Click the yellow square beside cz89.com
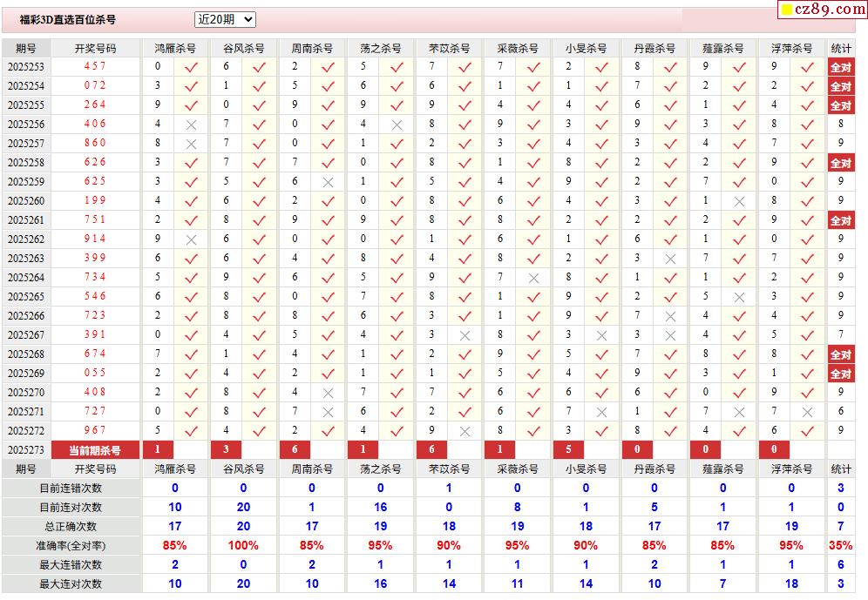The width and height of the screenshot is (868, 600). click(x=786, y=10)
